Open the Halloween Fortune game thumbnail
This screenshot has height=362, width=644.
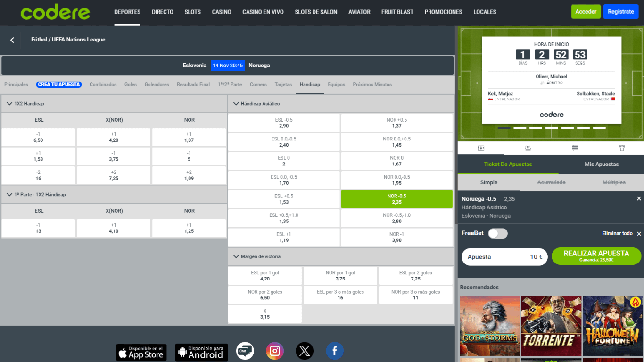click(612, 326)
